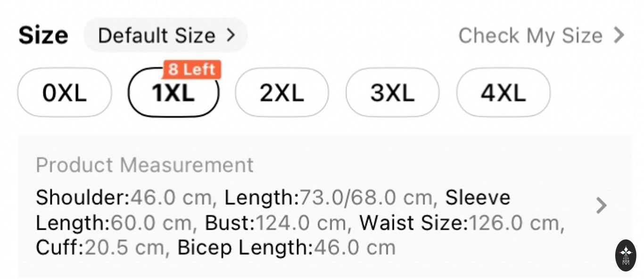Select size 3XL
644x279 pixels.
pyautogui.click(x=392, y=93)
